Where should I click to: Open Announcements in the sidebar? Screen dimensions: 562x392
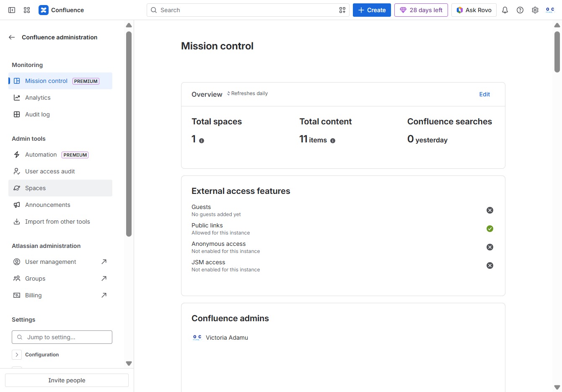click(x=60, y=205)
